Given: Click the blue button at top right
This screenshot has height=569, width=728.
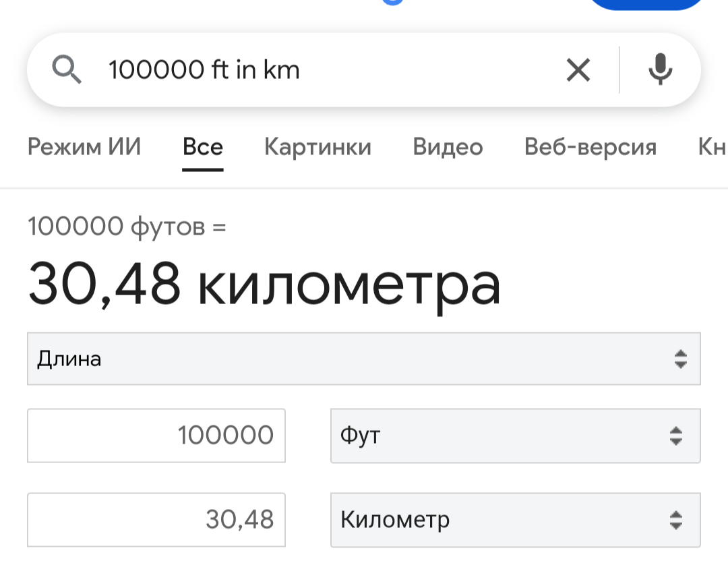Looking at the screenshot, I should point(646,4).
